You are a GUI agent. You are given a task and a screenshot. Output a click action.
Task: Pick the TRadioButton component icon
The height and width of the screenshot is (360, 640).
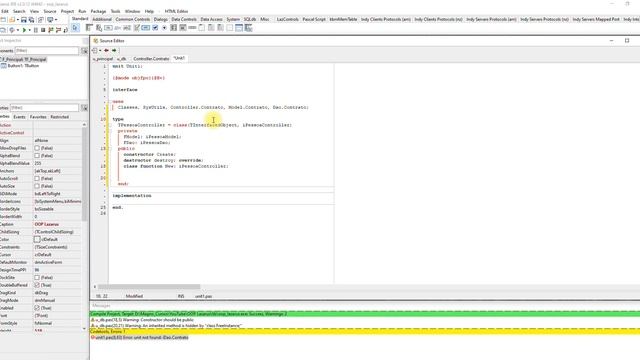click(x=164, y=28)
